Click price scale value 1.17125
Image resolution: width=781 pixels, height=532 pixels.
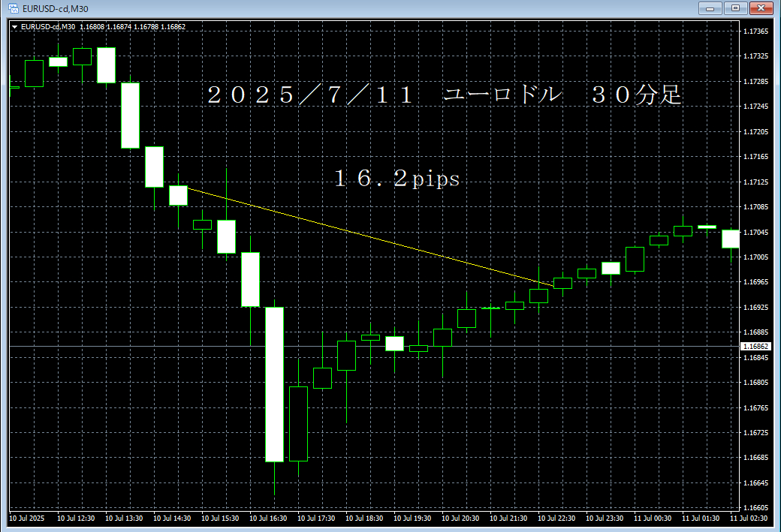pyautogui.click(x=755, y=182)
